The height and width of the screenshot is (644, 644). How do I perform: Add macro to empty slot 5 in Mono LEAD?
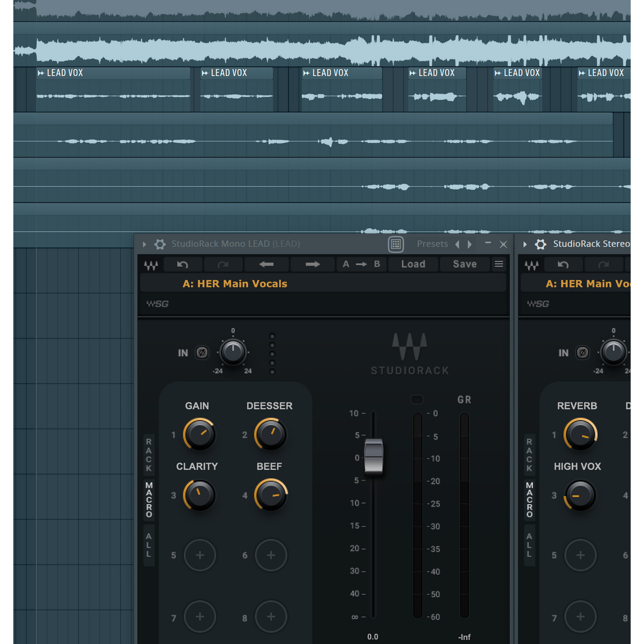(x=200, y=555)
